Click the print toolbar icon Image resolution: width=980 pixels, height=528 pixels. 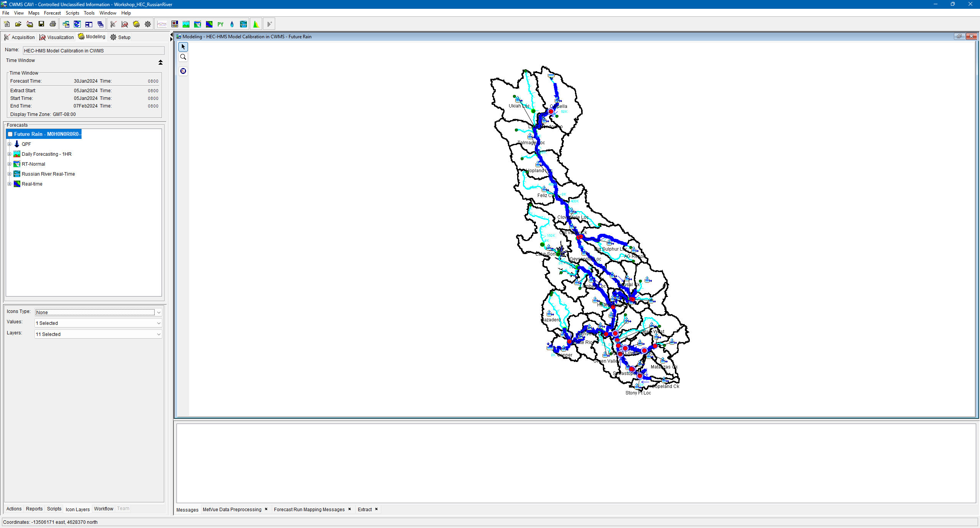pos(52,24)
